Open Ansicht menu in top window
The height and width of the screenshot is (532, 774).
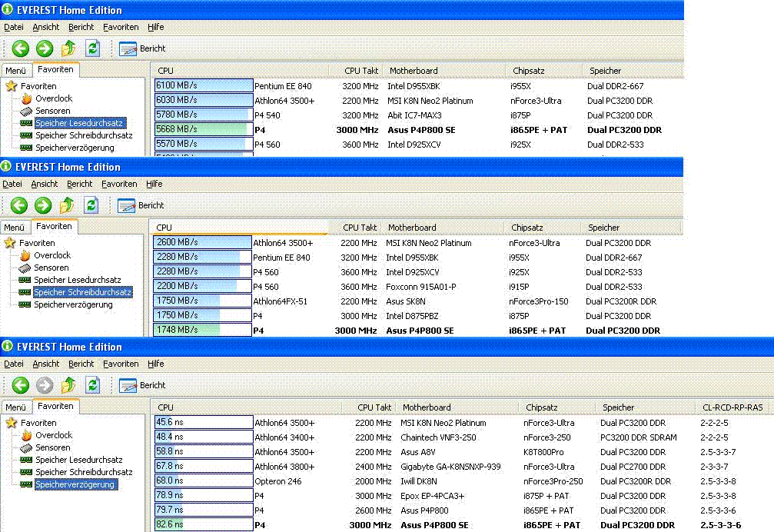coord(46,27)
